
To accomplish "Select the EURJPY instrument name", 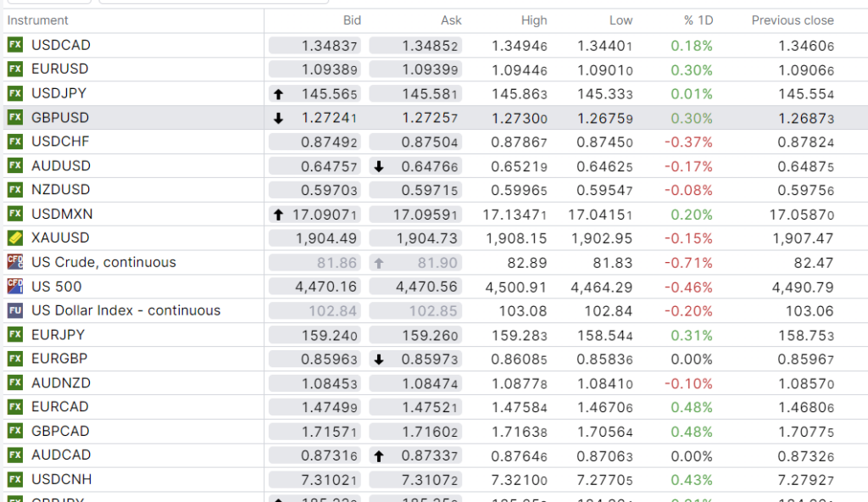I will coord(58,335).
